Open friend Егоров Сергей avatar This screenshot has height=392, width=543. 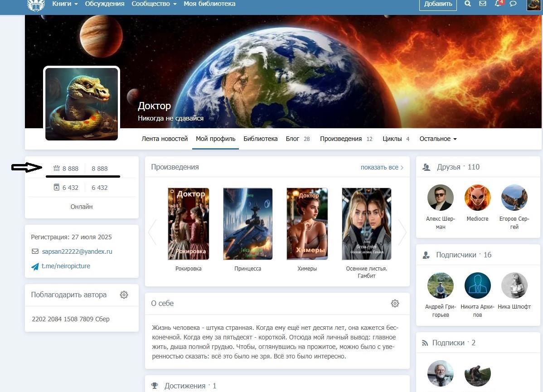click(x=514, y=198)
